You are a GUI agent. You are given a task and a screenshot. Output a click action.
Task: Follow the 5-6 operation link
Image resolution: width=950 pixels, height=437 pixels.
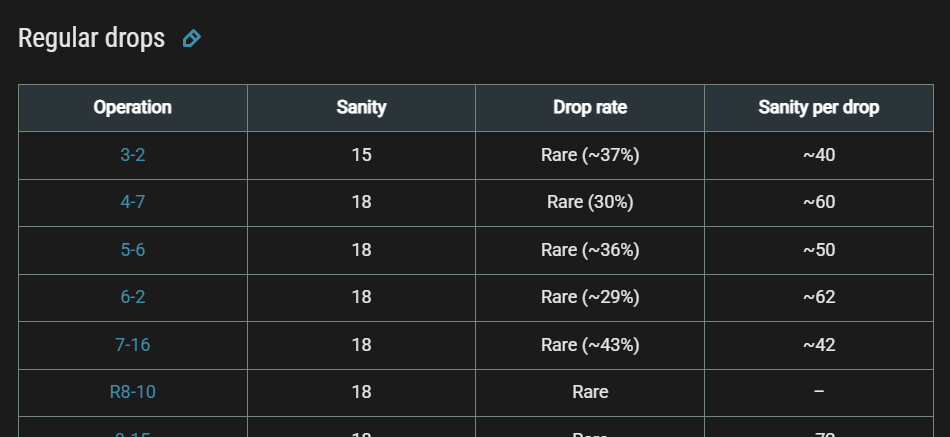tap(133, 250)
